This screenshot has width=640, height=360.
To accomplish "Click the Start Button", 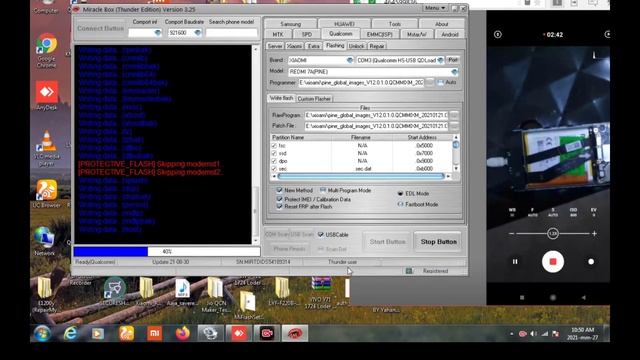I will pyautogui.click(x=387, y=242).
